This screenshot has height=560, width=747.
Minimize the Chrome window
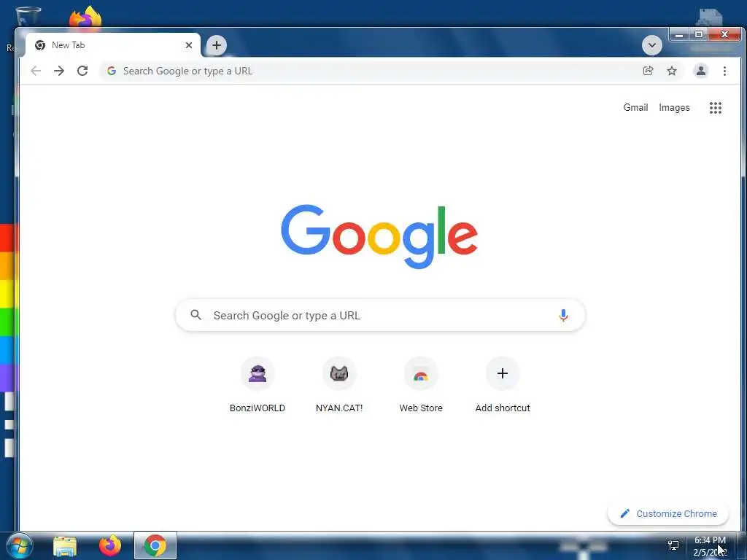[x=680, y=35]
